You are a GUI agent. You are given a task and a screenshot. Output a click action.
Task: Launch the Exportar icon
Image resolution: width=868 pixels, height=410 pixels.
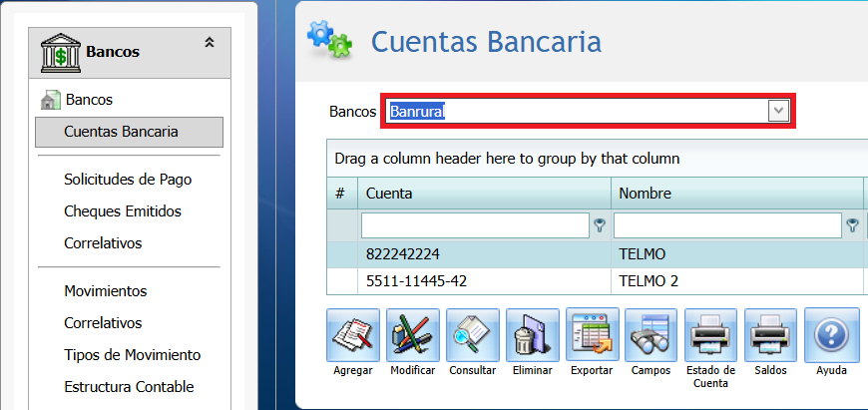click(x=593, y=335)
